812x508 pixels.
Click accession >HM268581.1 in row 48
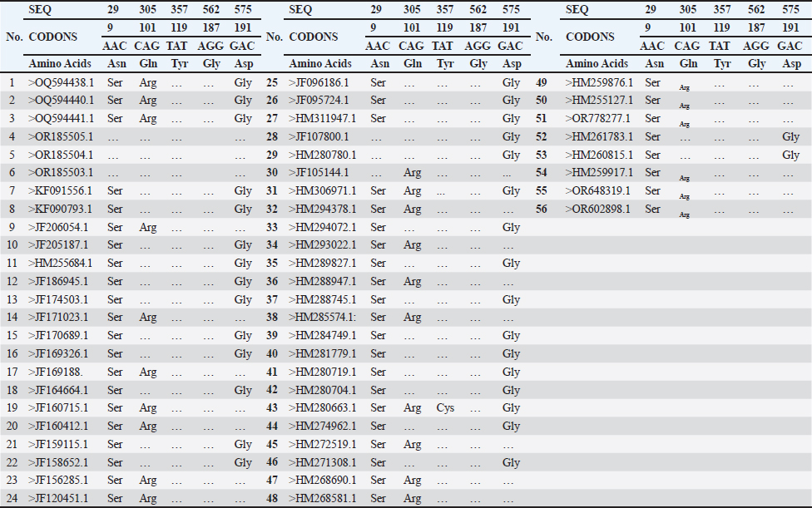322,499
